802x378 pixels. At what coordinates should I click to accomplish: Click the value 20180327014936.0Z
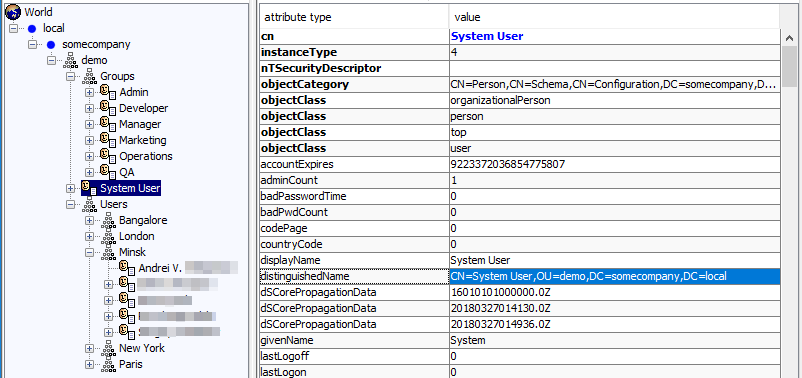pyautogui.click(x=501, y=324)
